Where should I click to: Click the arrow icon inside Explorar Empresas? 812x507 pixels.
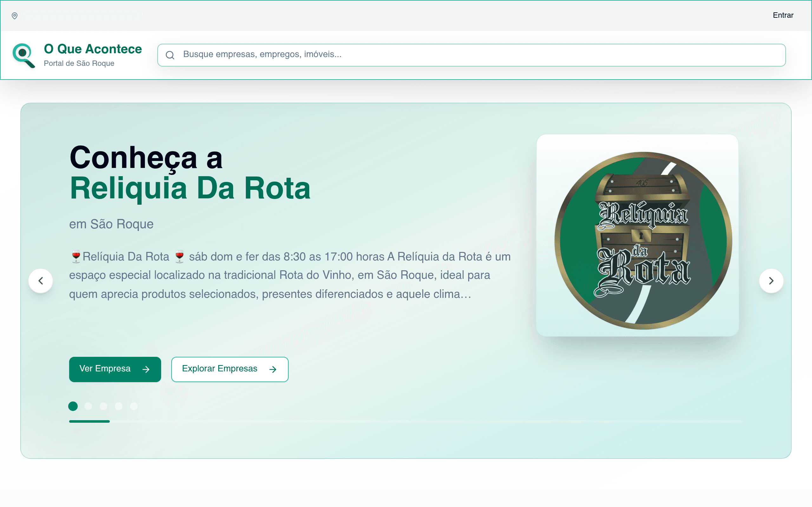[x=273, y=369]
